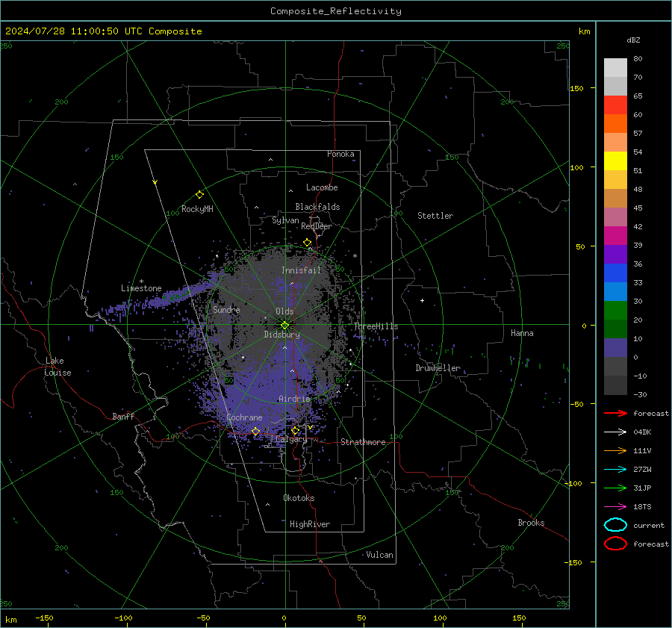
Task: Click the cyan 27ZW arrow in legend
Action: (615, 470)
